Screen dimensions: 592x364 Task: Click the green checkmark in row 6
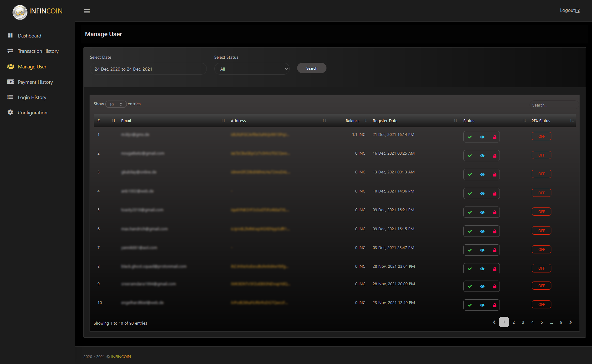click(470, 231)
